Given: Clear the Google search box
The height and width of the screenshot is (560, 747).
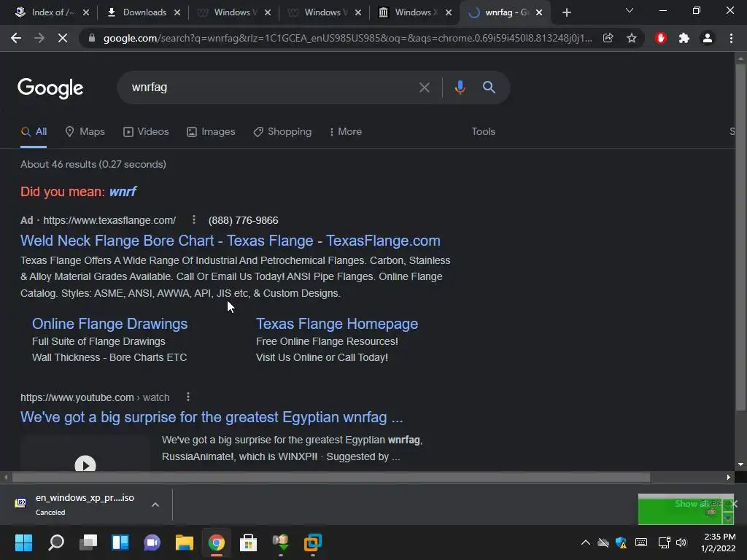Looking at the screenshot, I should 424,87.
